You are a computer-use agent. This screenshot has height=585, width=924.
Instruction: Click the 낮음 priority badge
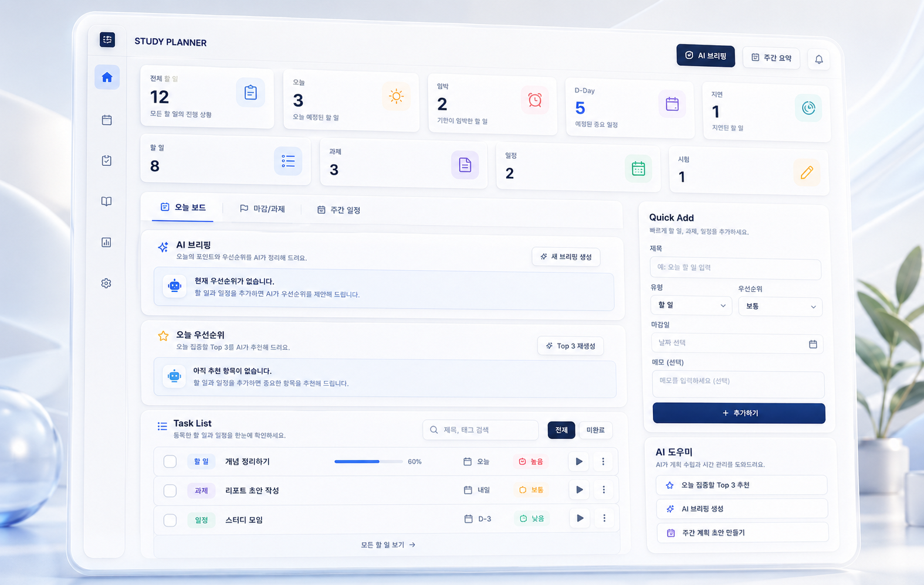click(x=532, y=519)
